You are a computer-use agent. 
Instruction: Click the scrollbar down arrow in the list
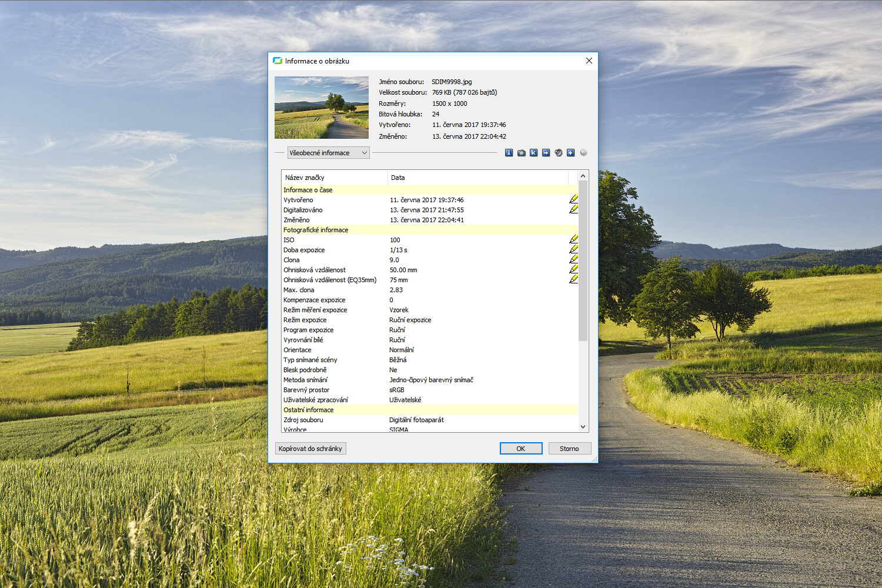tap(583, 427)
